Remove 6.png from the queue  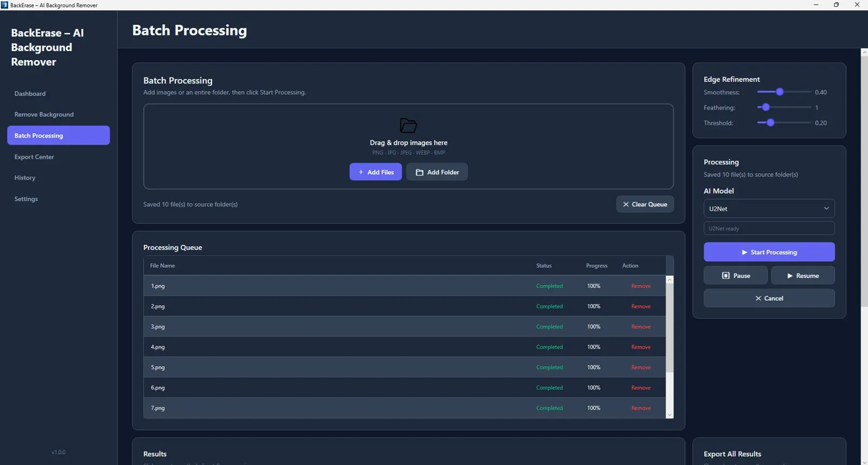(641, 387)
